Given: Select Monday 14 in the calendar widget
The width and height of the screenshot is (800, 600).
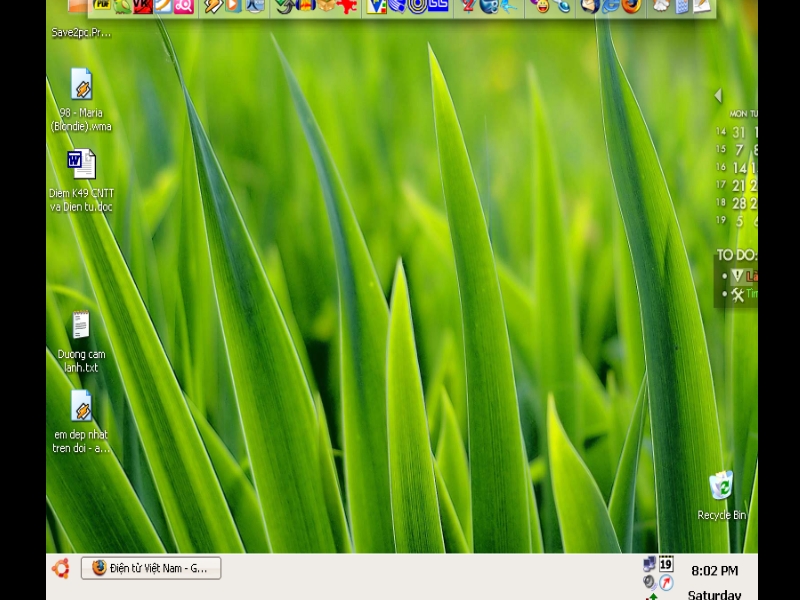Looking at the screenshot, I should pyautogui.click(x=739, y=168).
